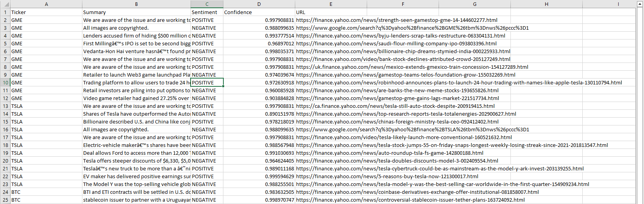Image resolution: width=644 pixels, height=204 pixels.
Task: Select summary 'Trading platform to allow users to trade'
Action: point(136,82)
